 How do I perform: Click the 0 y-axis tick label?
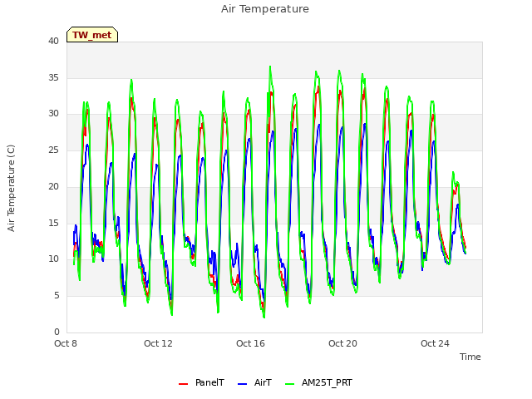click(x=57, y=332)
